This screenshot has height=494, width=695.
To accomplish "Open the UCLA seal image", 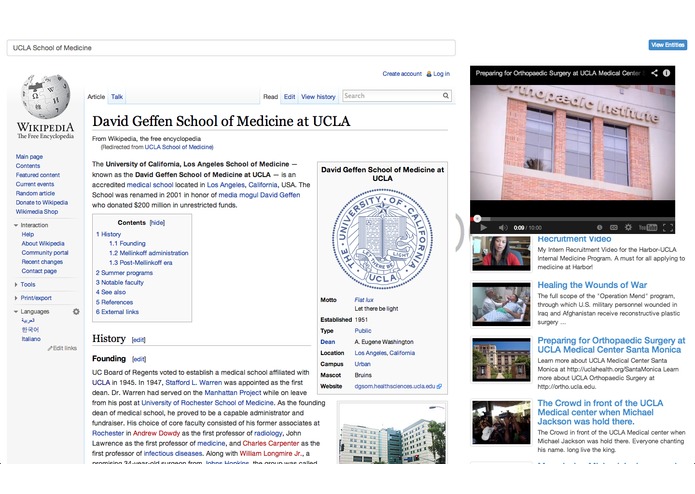I will tap(382, 239).
